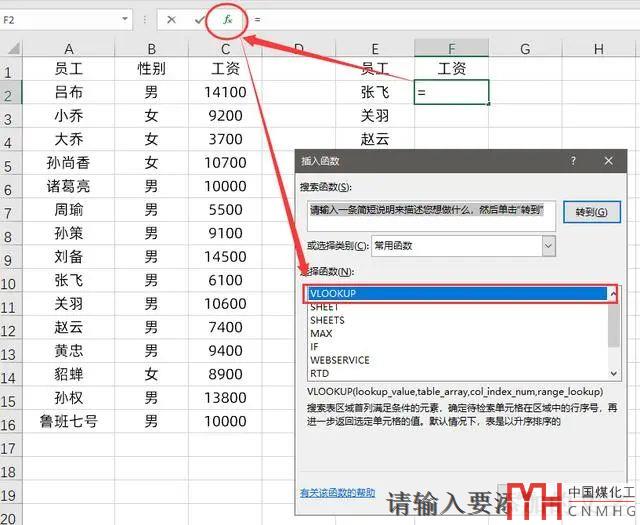Click the Select All corner of the sheet
640x525 pixels.
click(x=12, y=48)
